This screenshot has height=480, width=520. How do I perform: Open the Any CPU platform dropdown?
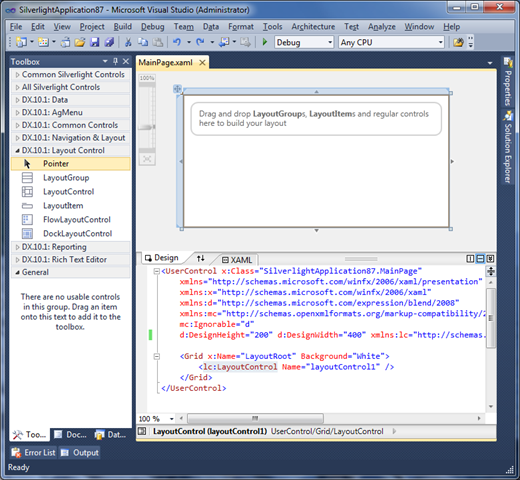pyautogui.click(x=440, y=42)
